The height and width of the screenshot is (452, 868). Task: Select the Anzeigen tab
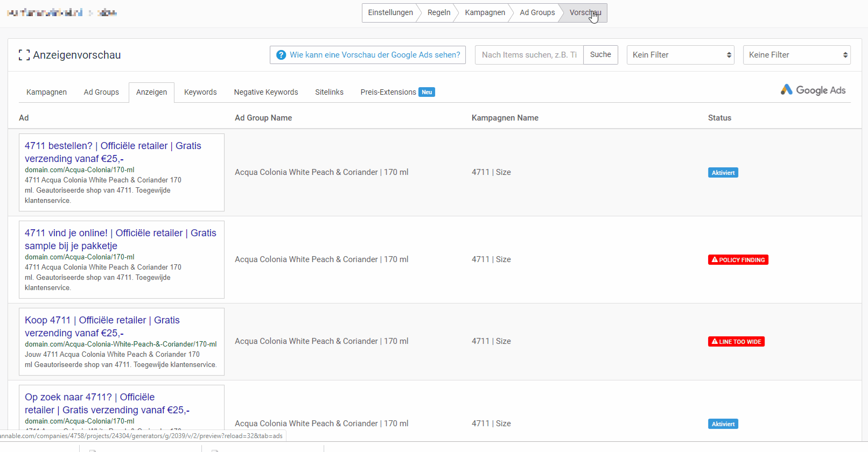(x=151, y=92)
